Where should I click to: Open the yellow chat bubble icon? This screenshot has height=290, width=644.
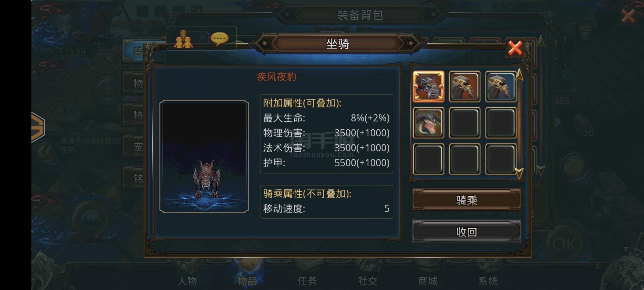(x=219, y=39)
